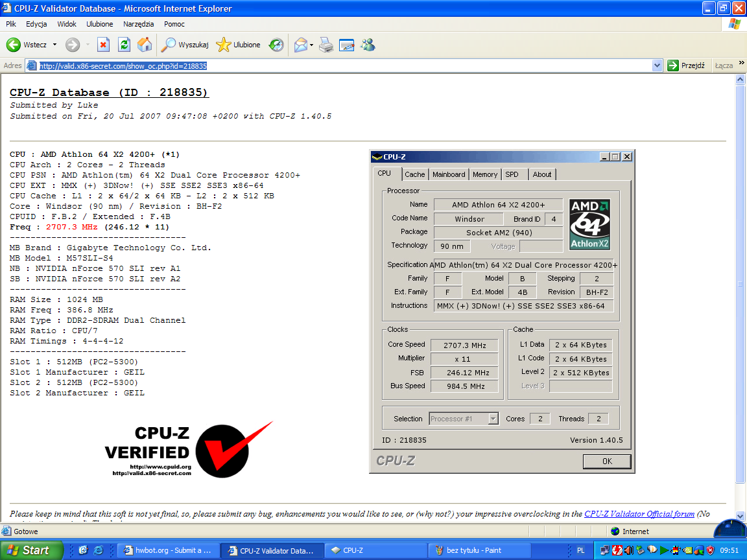Image resolution: width=747 pixels, height=560 pixels.
Task: Click the address bar URL field
Action: (x=344, y=65)
